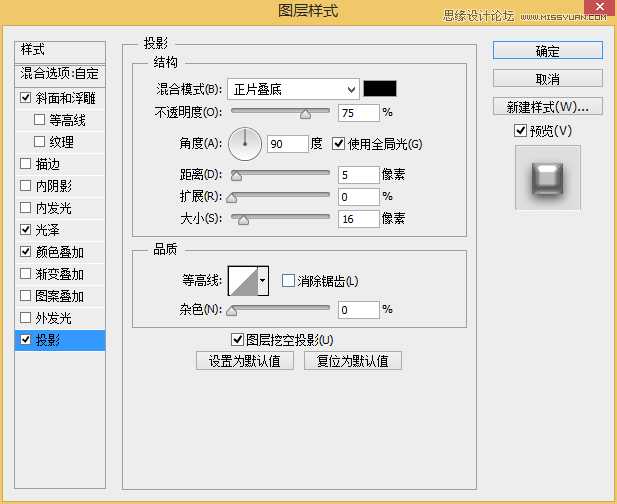Viewport: 617px width, 504px height.
Task: Open the 颜色叠加 settings row
Action: click(x=60, y=252)
